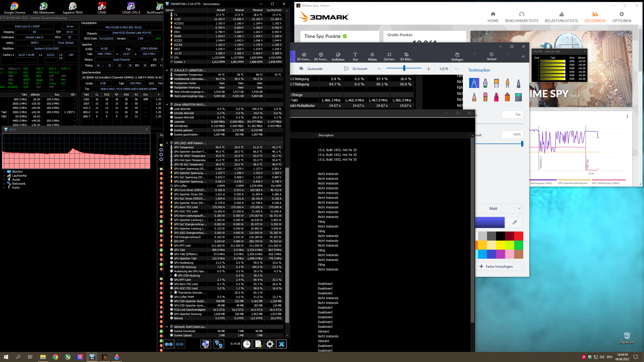
Task: Click Farbe hinzufügen to add a color
Action: 499,266
